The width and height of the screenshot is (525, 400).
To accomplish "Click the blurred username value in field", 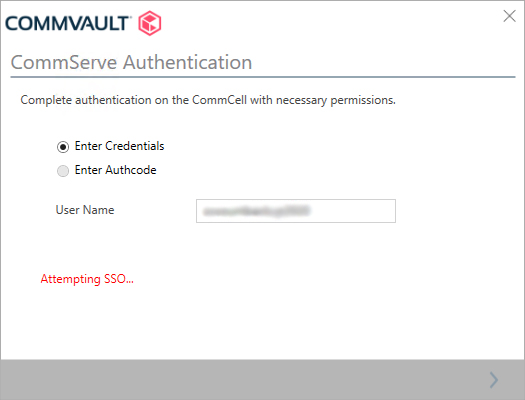I will click(x=257, y=211).
